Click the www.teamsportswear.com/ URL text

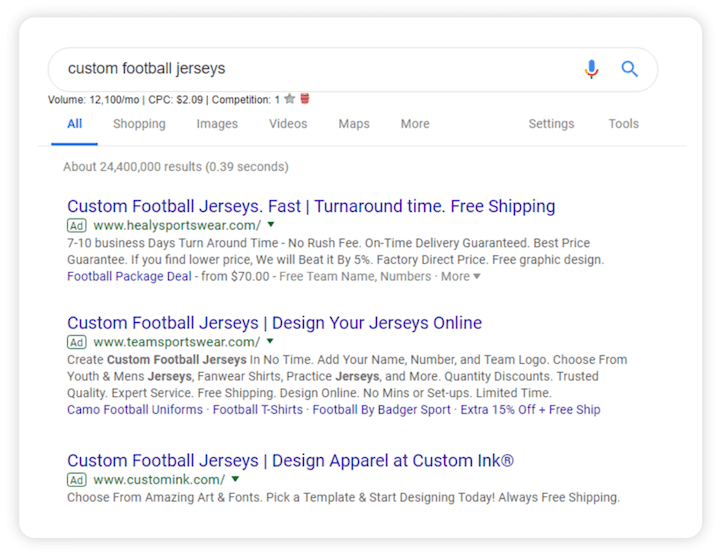[176, 342]
